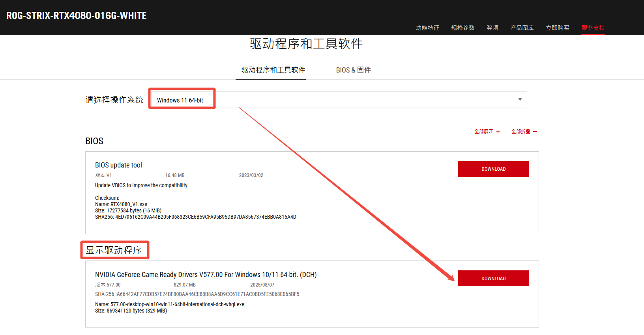Screen dimensions: 644x335
Task: Open 功能特征 in the top navigation
Action: point(427,28)
